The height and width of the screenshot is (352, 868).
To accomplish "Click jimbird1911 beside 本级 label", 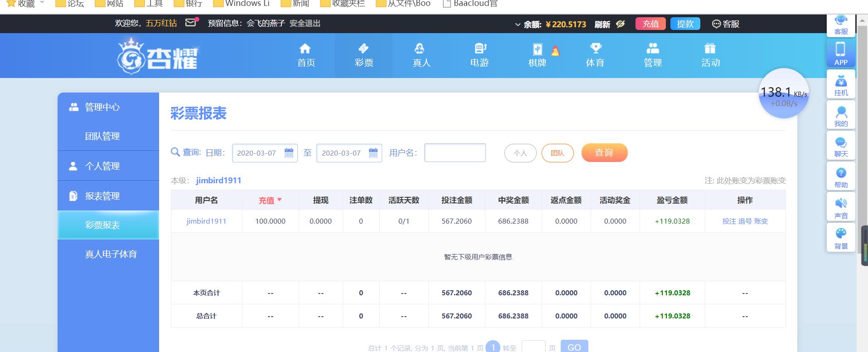I will pos(218,181).
